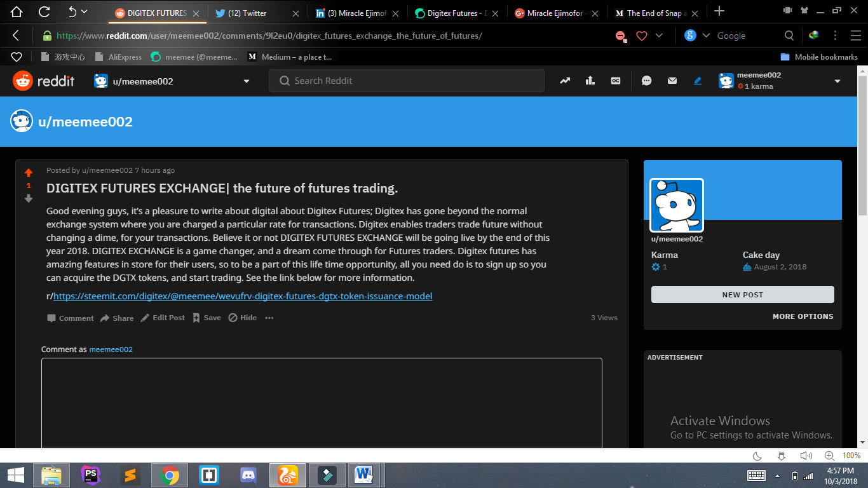Click the magnifier search icon in browser toolbar
The height and width of the screenshot is (488, 868).
(789, 36)
